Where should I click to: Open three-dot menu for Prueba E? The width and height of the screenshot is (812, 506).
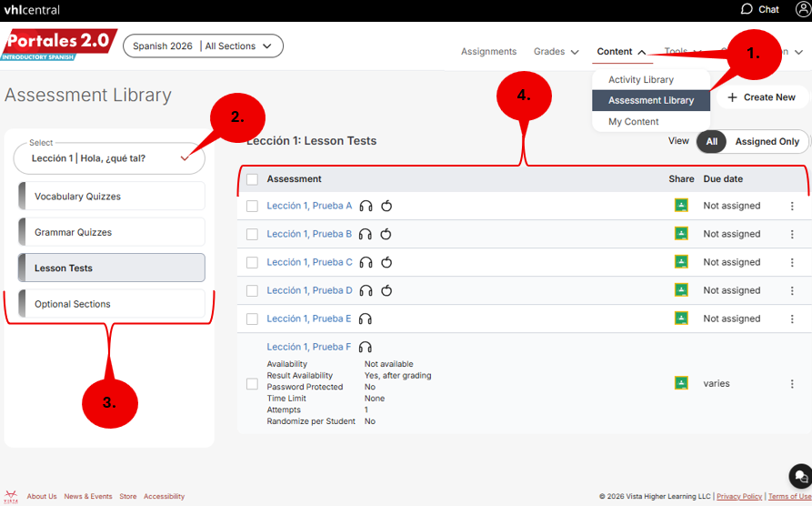792,319
